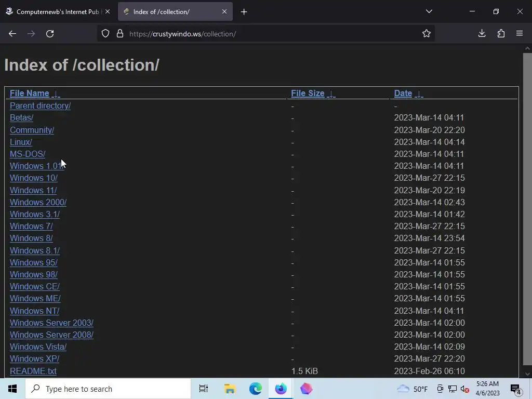Open the notification center icon
Screen dimensions: 532x399
point(516,389)
